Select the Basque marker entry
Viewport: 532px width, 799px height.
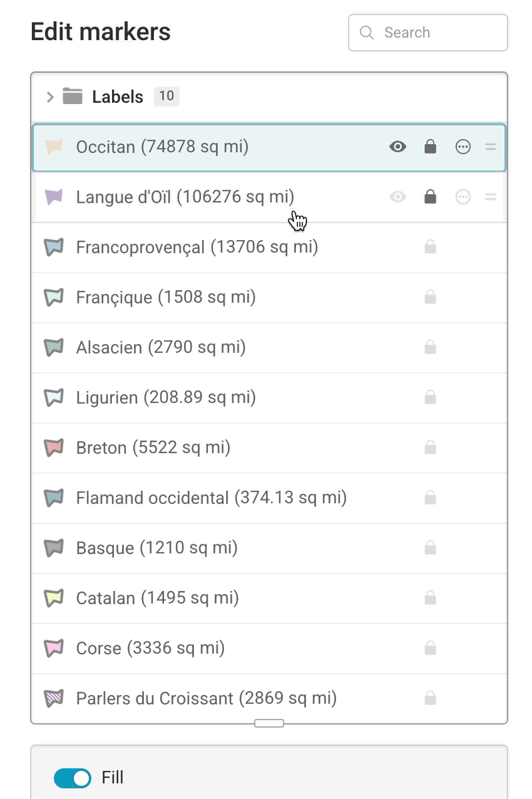pos(269,548)
